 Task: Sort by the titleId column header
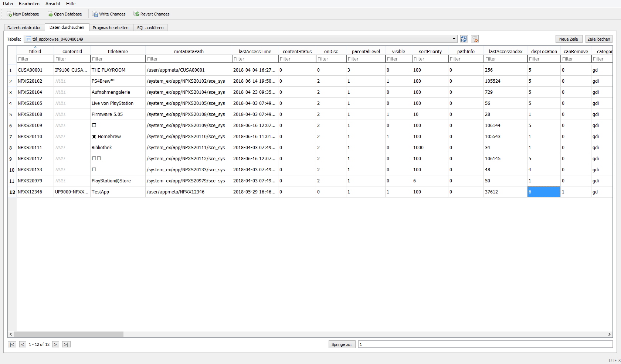[x=35, y=51]
